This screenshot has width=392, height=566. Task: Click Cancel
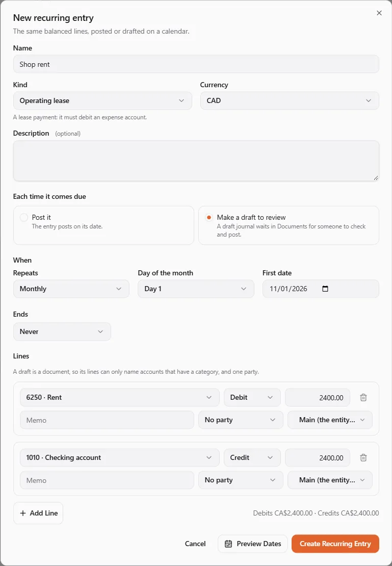coord(195,544)
